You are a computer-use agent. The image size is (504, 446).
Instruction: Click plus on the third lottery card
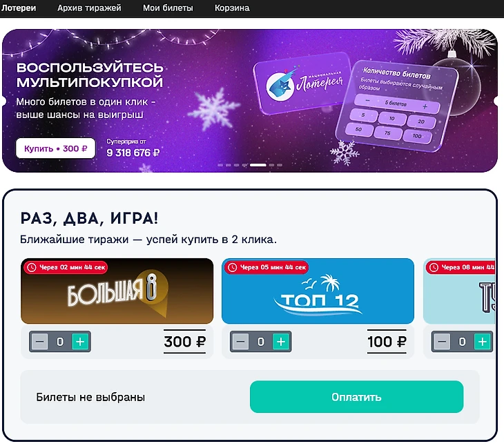pos(483,342)
